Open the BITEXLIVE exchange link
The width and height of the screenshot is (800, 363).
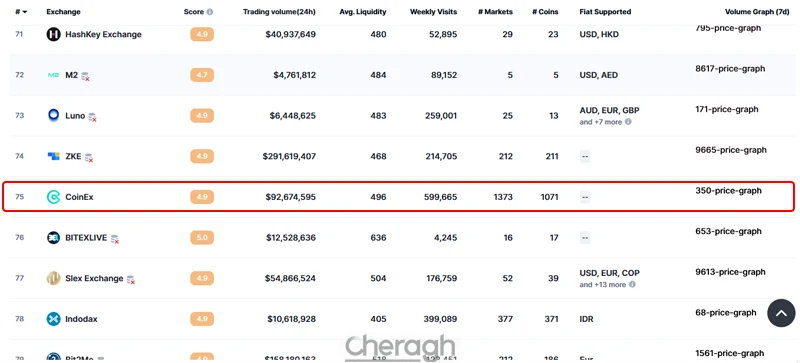[86, 237]
